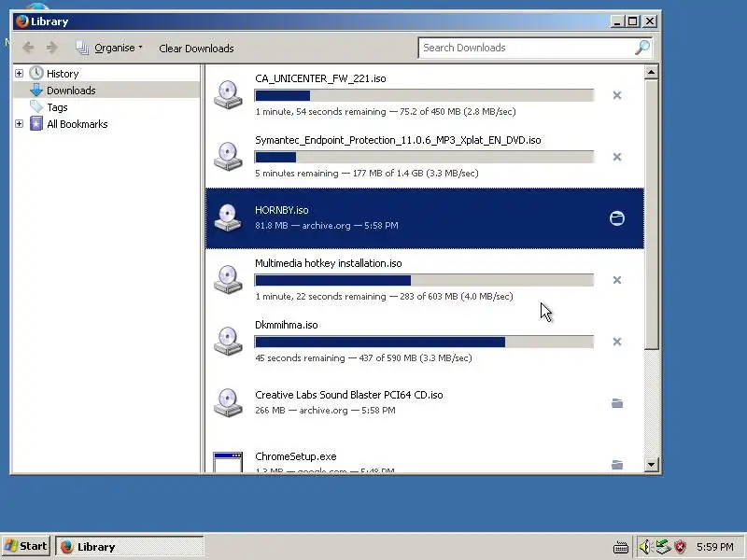Select Creative Labs Sound Blaster PCI64 CD.iso name
Image resolution: width=747 pixels, height=560 pixels.
pyautogui.click(x=348, y=395)
